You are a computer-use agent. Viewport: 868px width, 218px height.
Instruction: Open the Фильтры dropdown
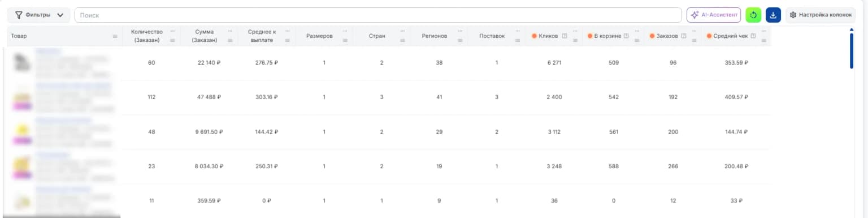tap(39, 15)
